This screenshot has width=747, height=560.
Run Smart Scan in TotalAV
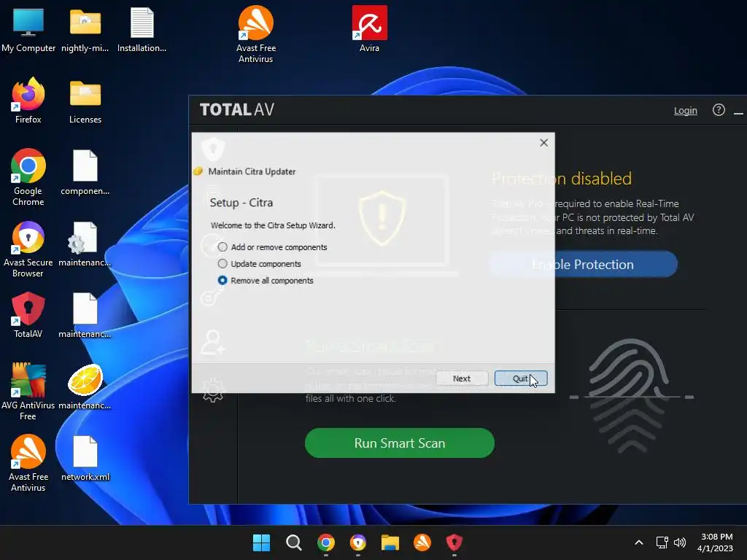point(400,443)
